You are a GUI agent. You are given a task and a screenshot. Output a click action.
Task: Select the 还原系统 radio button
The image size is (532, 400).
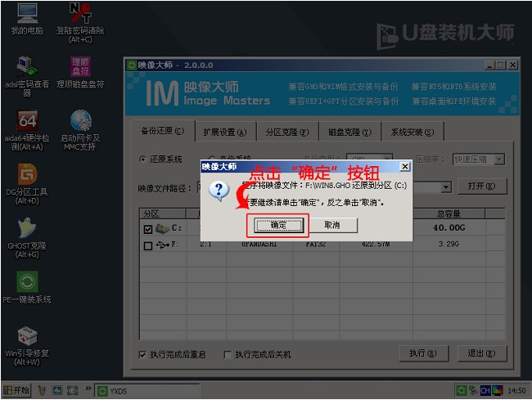pos(143,160)
